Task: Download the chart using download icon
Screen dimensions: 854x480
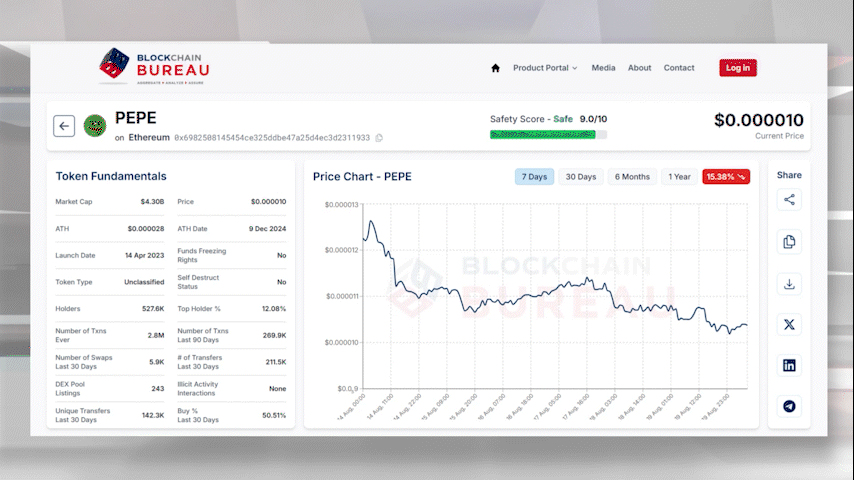Action: (789, 284)
